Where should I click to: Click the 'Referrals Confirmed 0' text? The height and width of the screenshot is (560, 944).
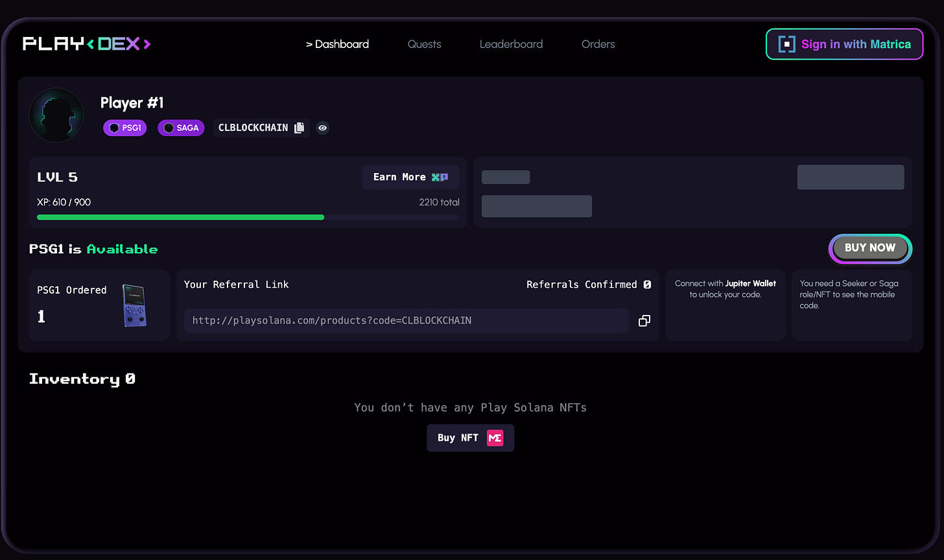coord(589,284)
